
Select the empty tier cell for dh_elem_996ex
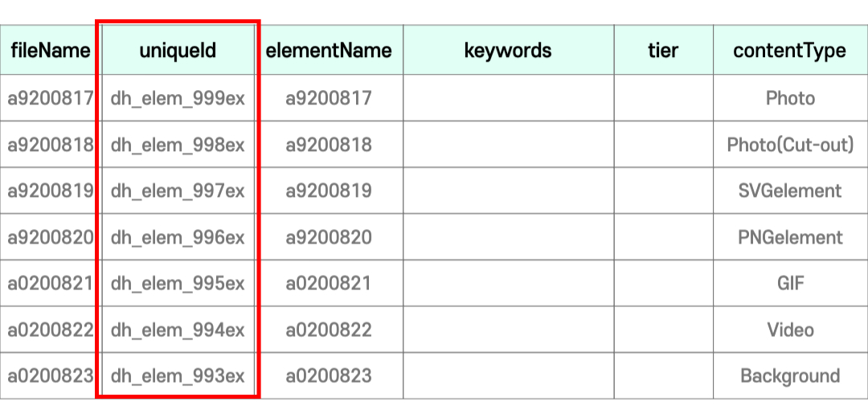point(663,237)
